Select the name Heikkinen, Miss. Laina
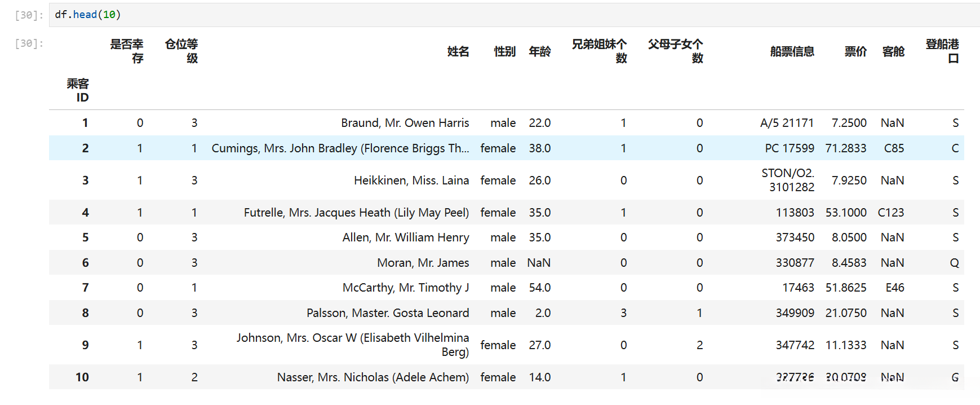Screen dimensions: 980x405 [x=411, y=181]
